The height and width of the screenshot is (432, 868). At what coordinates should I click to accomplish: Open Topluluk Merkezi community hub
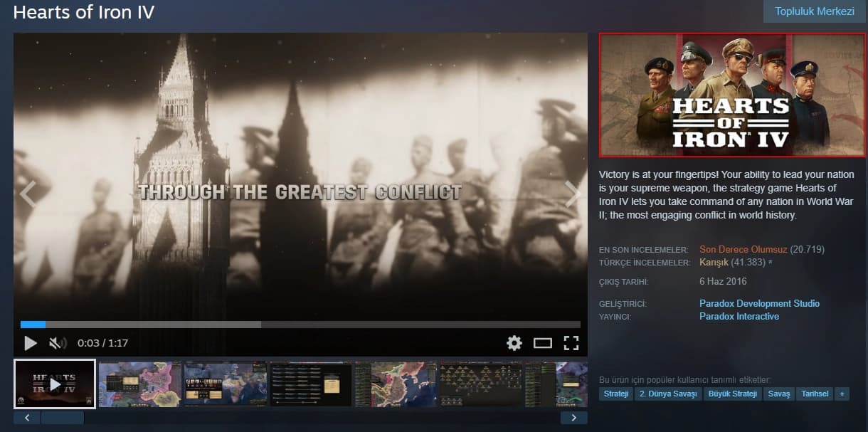coord(815,11)
